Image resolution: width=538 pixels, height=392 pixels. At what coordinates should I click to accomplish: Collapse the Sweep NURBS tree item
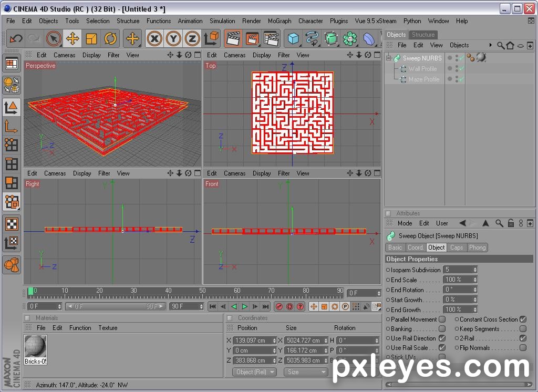tap(388, 58)
